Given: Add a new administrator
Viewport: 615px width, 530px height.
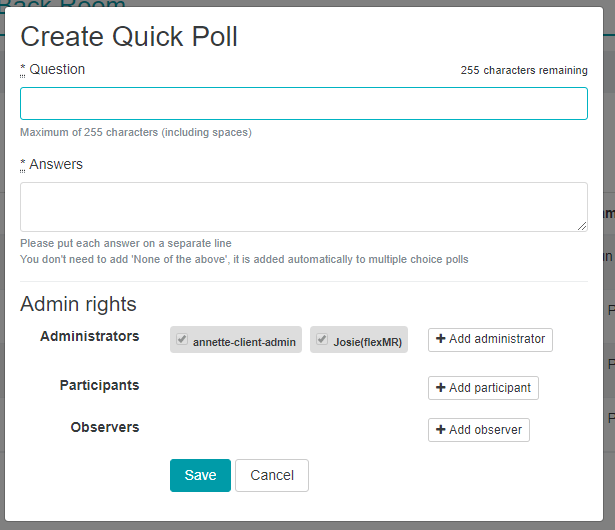Looking at the screenshot, I should click(490, 340).
